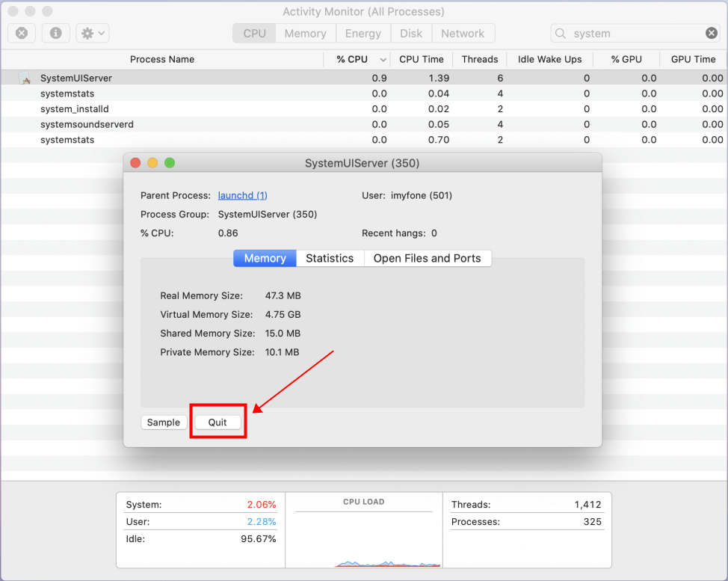Click the SystemUIServer application icon in the list

[25, 77]
